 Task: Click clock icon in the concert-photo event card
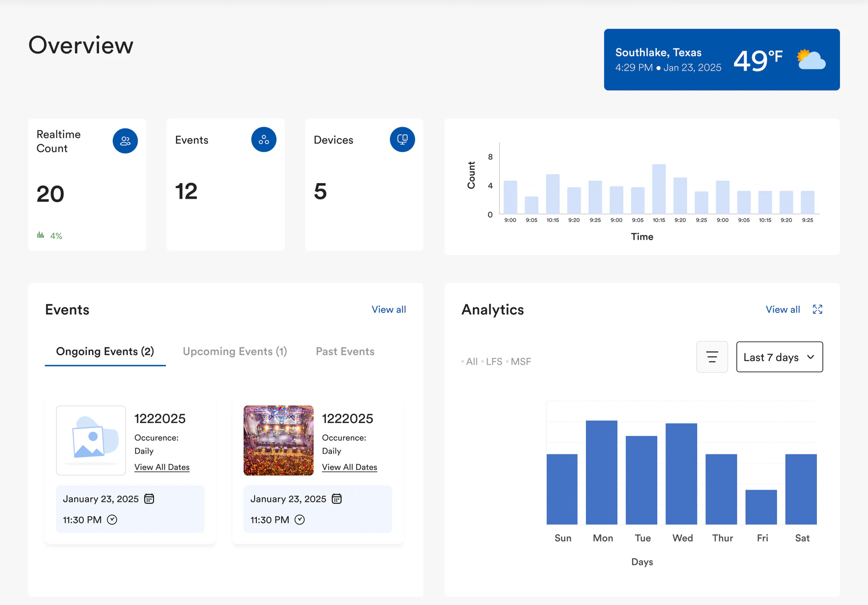(300, 520)
